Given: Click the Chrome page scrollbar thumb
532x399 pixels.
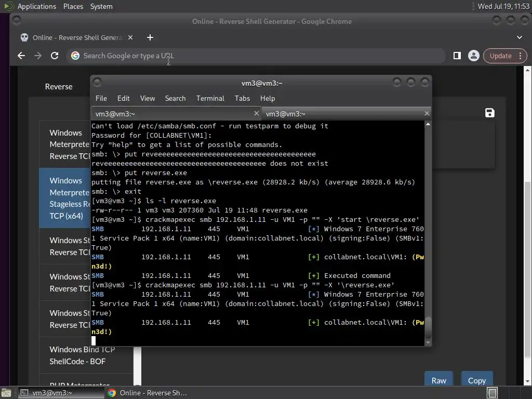Looking at the screenshot, I should [x=528, y=270].
